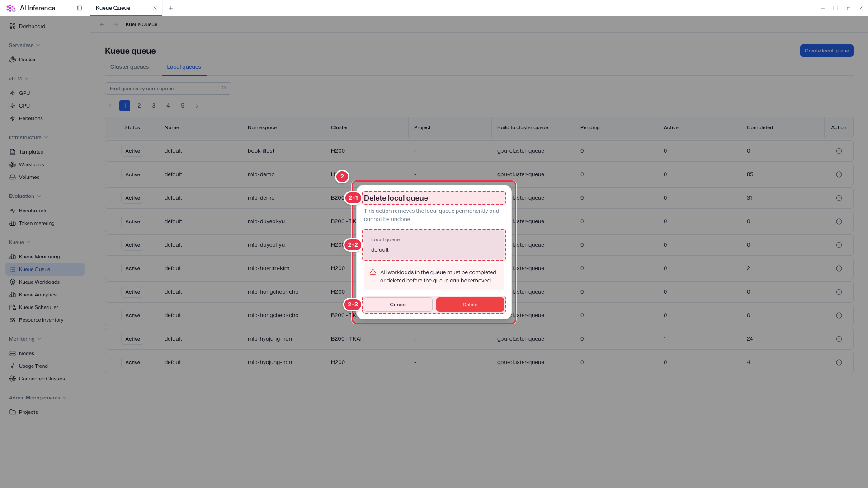
Task: Open the Projects folder icon
Action: click(13, 412)
